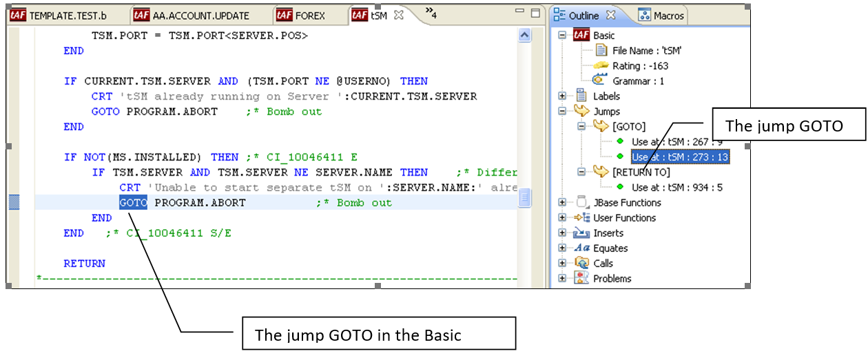Image resolution: width=868 pixels, height=360 pixels.
Task: Select 'Use at : tSM : 934 : 5'
Action: (x=676, y=187)
